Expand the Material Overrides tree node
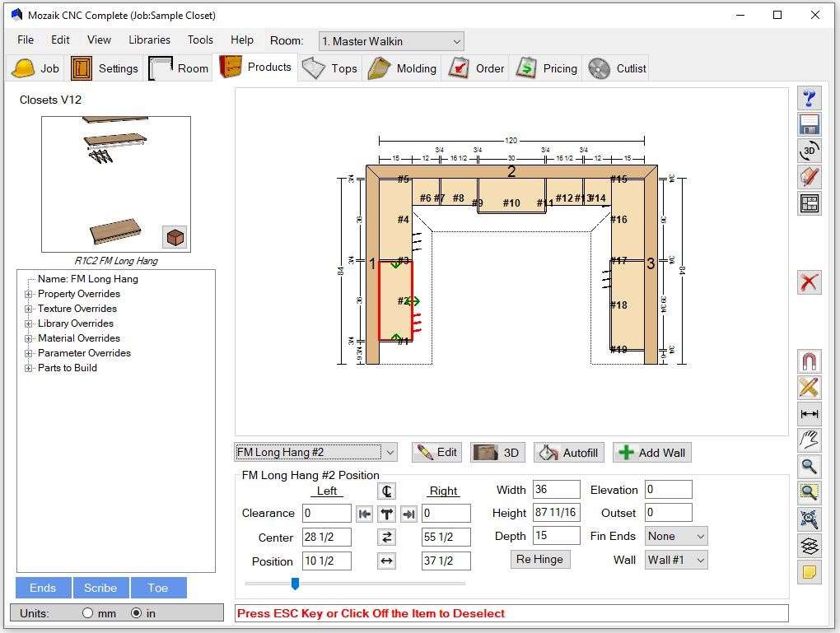The width and height of the screenshot is (840, 633). 29,338
